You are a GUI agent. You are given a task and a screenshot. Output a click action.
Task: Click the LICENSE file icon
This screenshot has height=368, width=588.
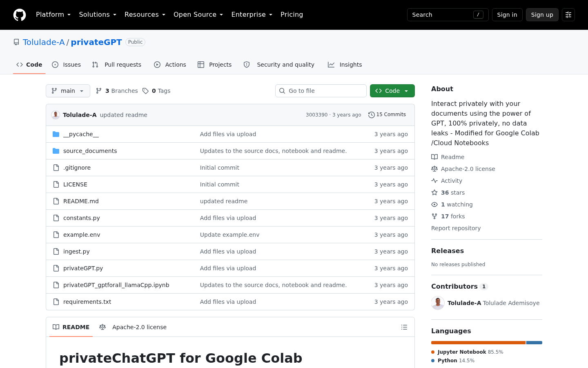[56, 184]
